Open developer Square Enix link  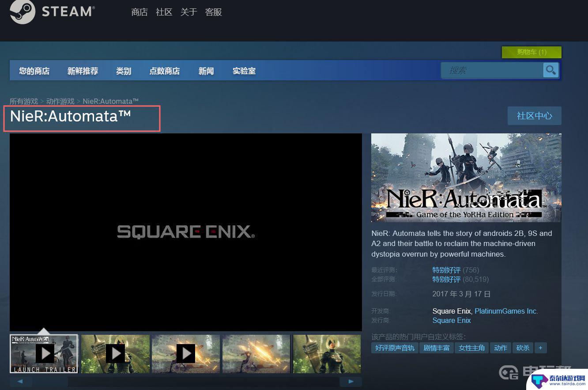click(x=452, y=311)
